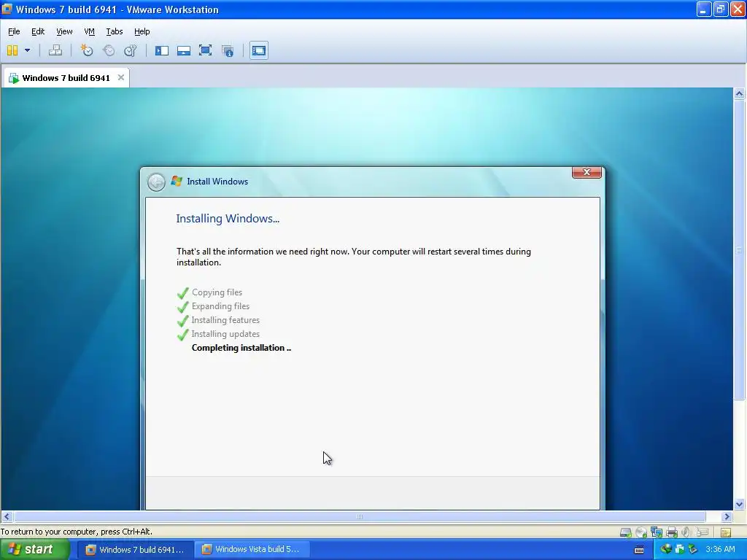The image size is (747, 560).
Task: Click the vertical scrollbar down arrow
Action: tap(740, 504)
